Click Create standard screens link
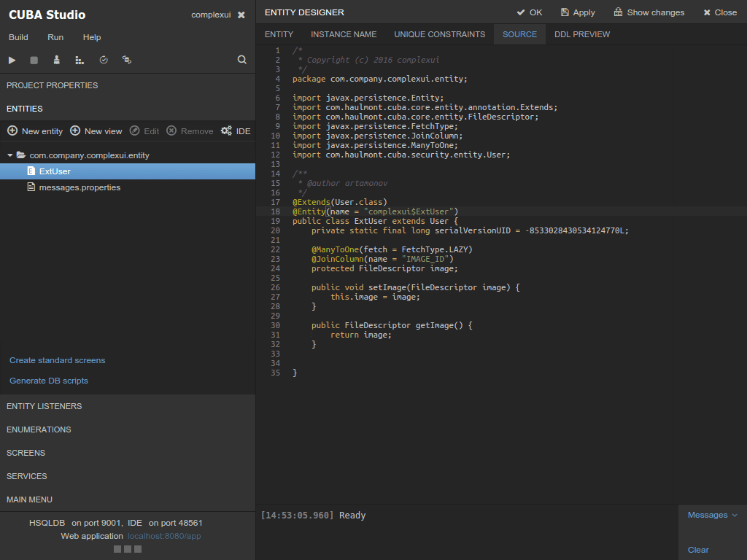Image resolution: width=747 pixels, height=560 pixels. click(x=57, y=360)
